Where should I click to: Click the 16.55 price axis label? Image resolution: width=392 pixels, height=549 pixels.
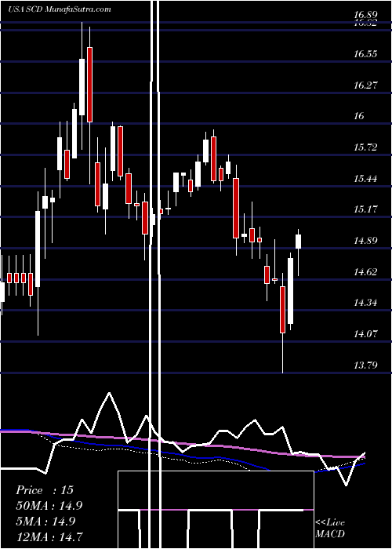pos(366,54)
